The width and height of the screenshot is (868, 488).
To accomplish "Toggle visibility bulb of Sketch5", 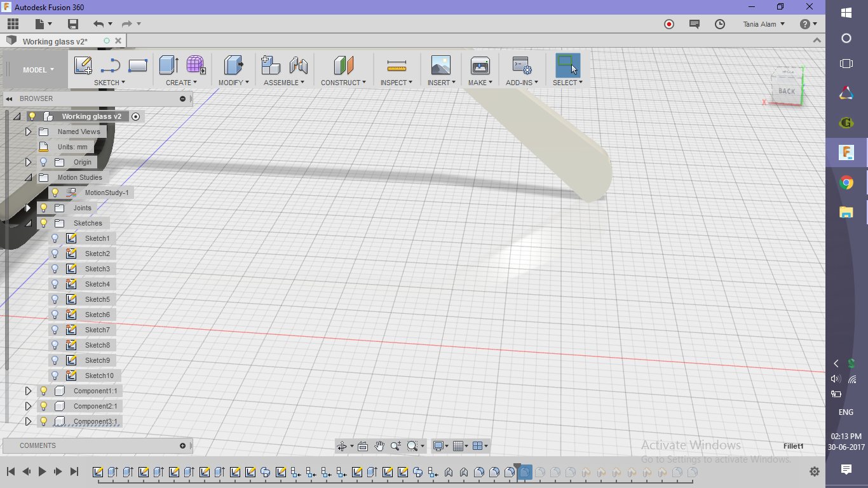I will [55, 299].
